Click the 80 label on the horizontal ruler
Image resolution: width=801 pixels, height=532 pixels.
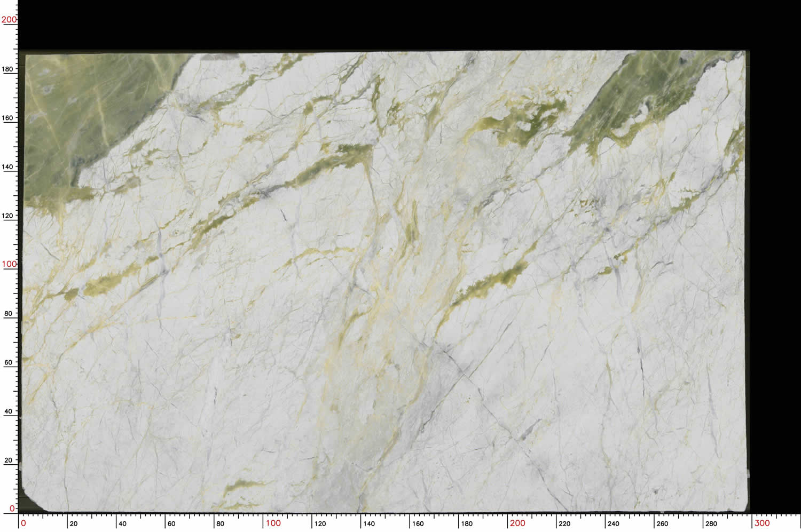220,523
